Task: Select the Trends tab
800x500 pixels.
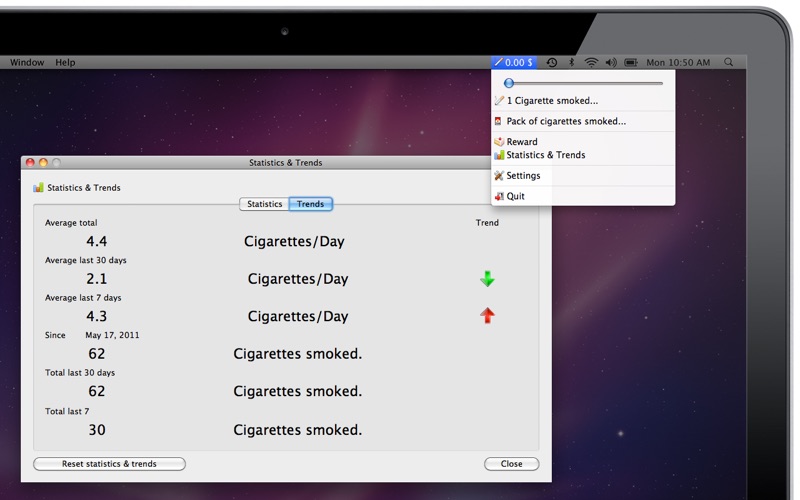Action: click(x=311, y=204)
